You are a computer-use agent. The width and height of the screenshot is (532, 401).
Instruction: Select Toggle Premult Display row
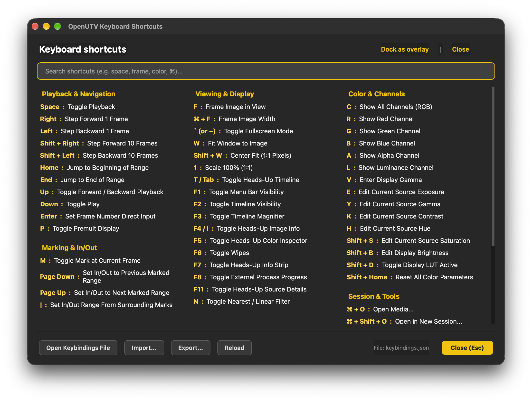(x=80, y=228)
